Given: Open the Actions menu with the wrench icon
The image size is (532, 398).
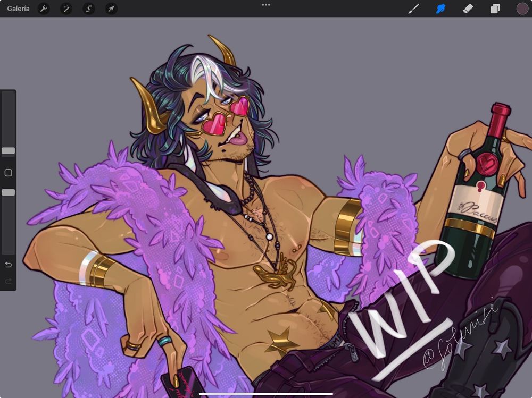Looking at the screenshot, I should (x=44, y=9).
